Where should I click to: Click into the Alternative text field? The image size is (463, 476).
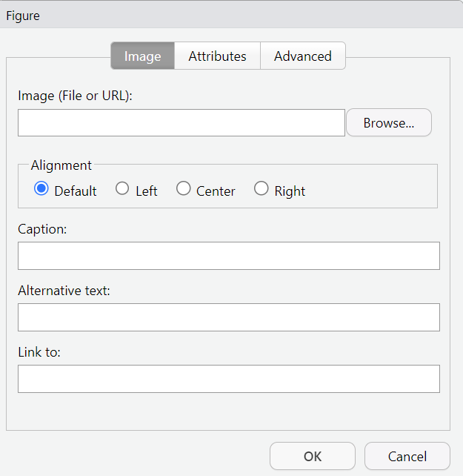(x=229, y=317)
